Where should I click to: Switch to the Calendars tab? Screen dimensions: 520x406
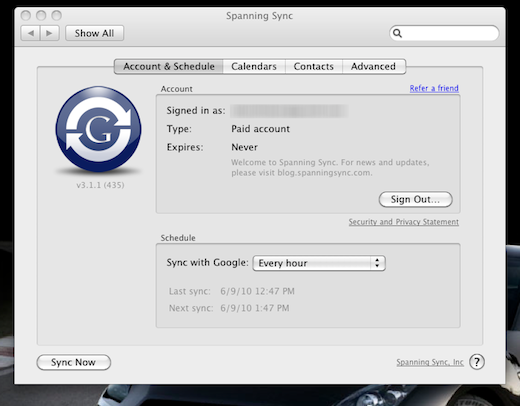(x=254, y=66)
